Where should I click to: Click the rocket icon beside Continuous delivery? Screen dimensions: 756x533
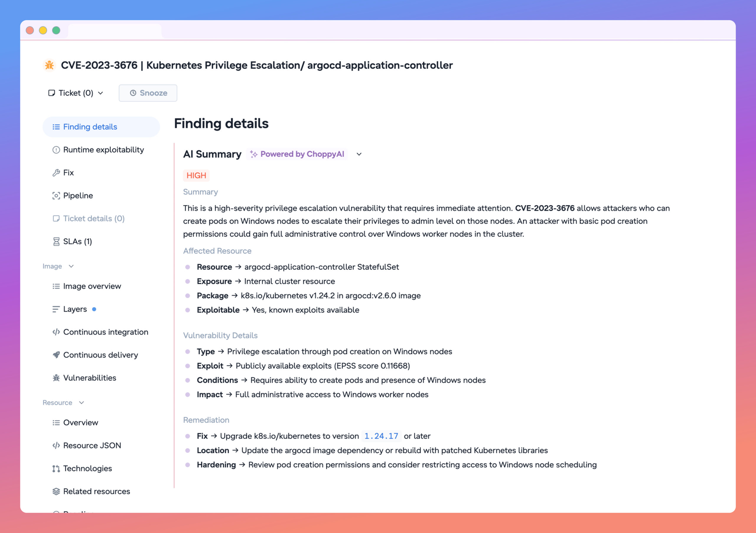[56, 355]
